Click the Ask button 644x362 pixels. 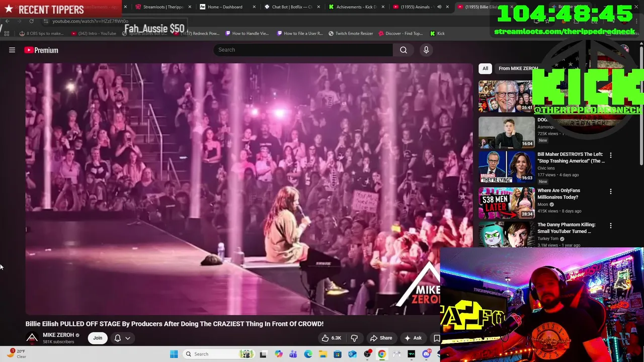[413, 338]
